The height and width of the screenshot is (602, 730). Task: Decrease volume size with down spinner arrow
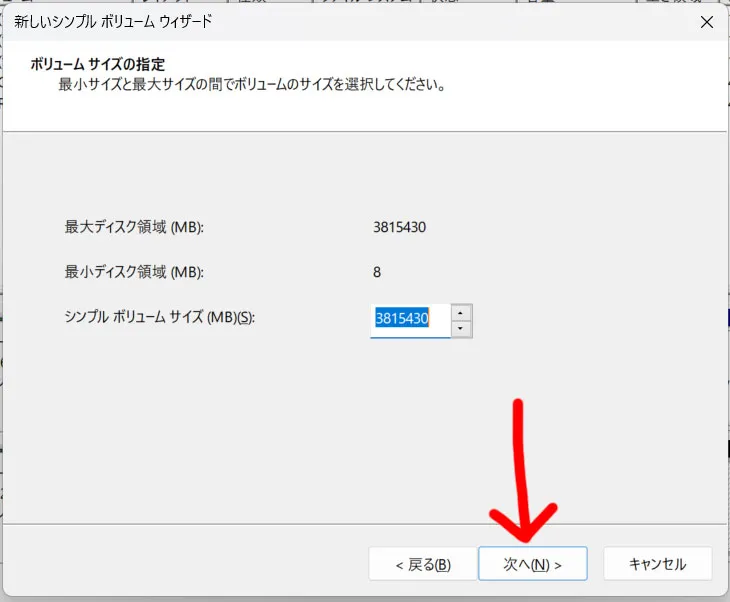pos(461,329)
